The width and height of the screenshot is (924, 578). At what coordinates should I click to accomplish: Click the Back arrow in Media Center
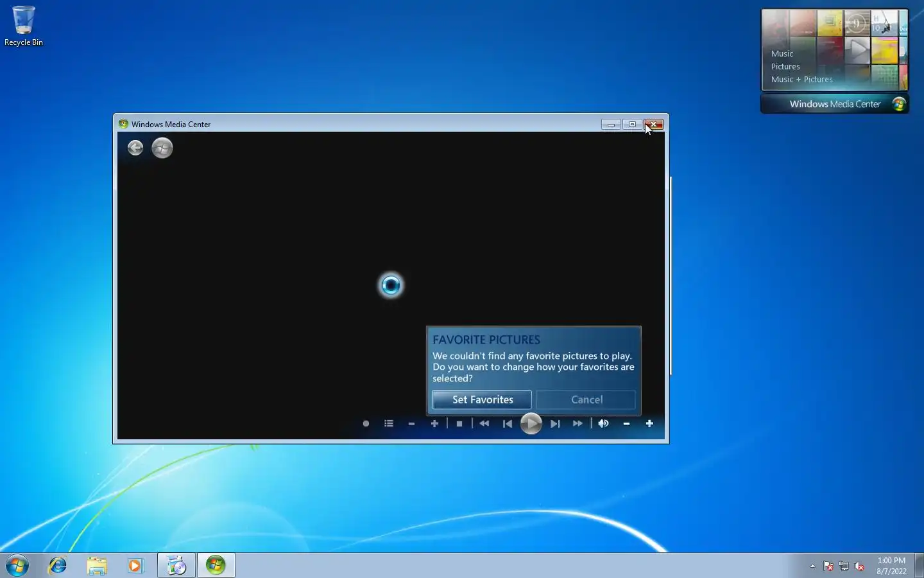(135, 148)
